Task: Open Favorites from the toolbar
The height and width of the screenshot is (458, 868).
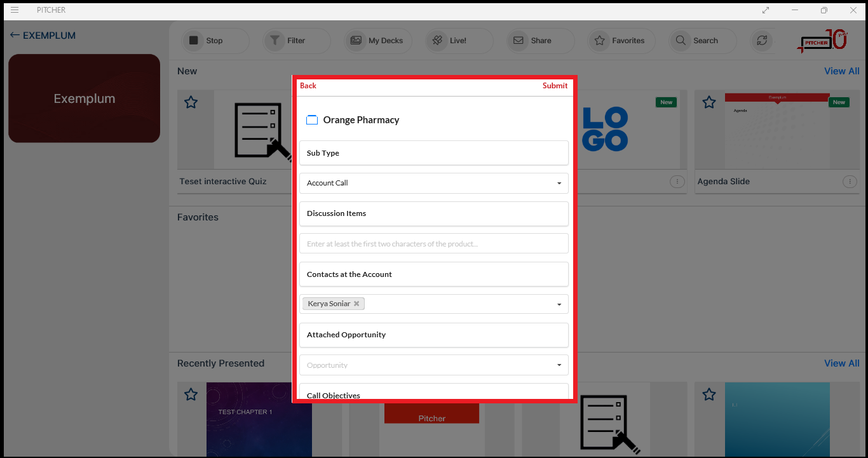Action: point(620,41)
